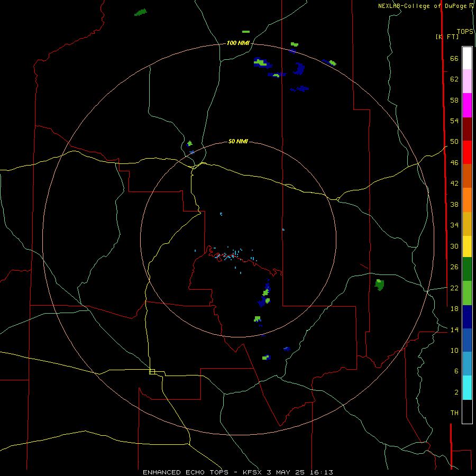This screenshot has height=476, width=476.
Task: Click the dark green echo at the top left
Action: (141, 13)
